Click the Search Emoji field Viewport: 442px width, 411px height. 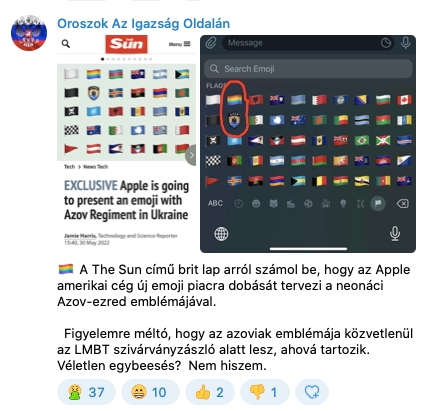point(308,69)
